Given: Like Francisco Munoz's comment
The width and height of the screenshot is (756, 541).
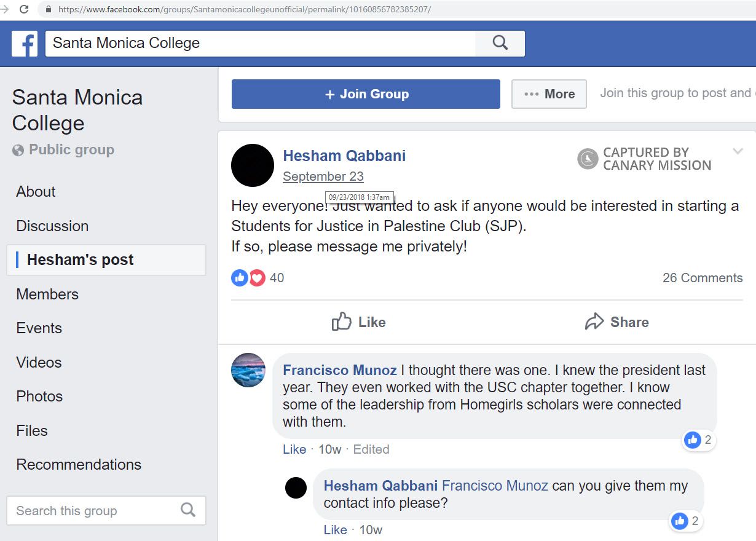Looking at the screenshot, I should click(x=294, y=449).
